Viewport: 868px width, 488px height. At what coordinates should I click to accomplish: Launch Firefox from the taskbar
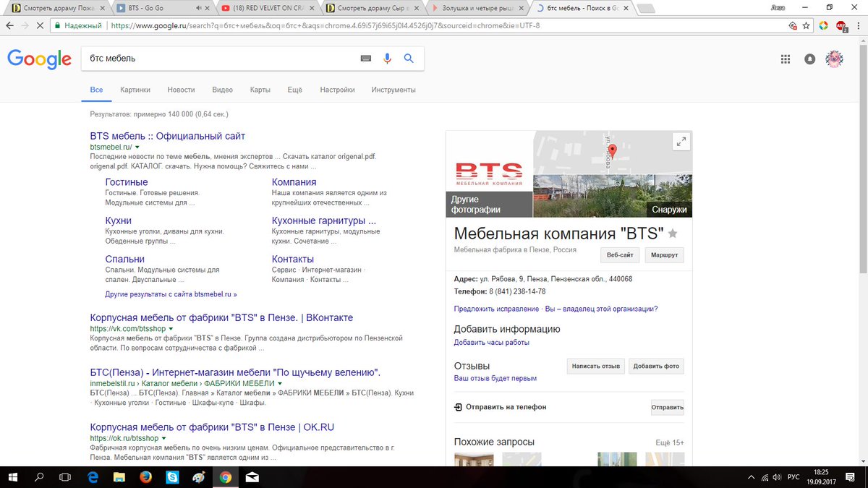point(145,477)
